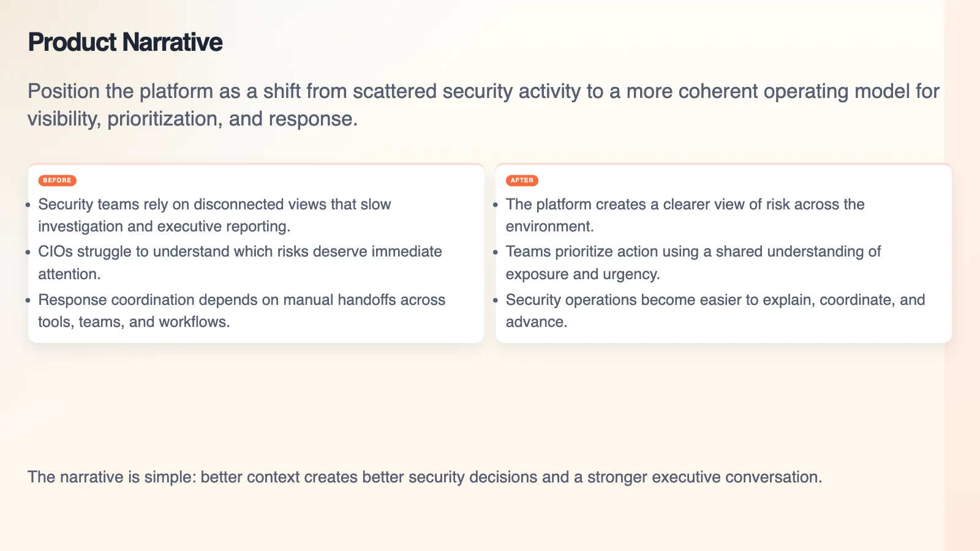980x551 pixels.
Task: Select the Before card panel
Action: coord(256,253)
